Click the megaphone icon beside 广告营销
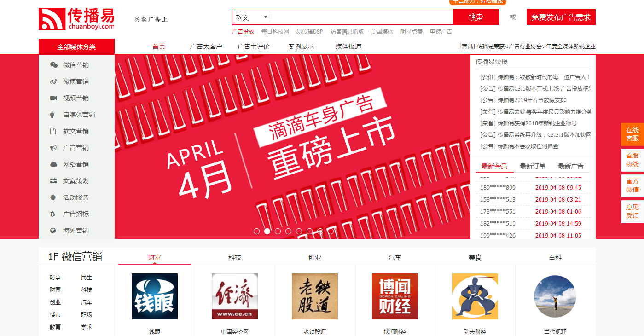Image resolution: width=644 pixels, height=336 pixels. click(53, 148)
